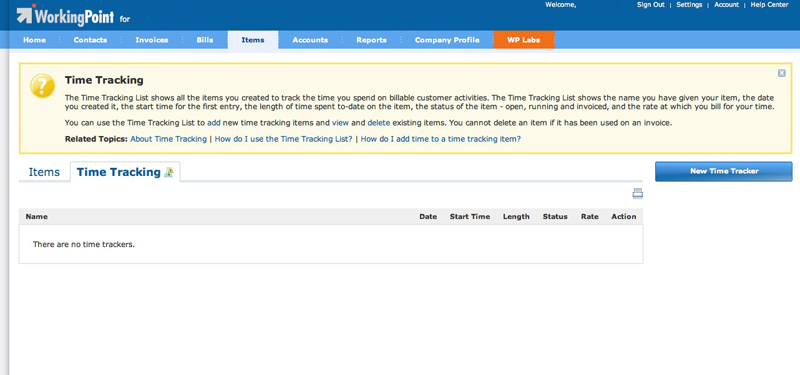Click the Action column header
The width and height of the screenshot is (800, 375).
624,216
